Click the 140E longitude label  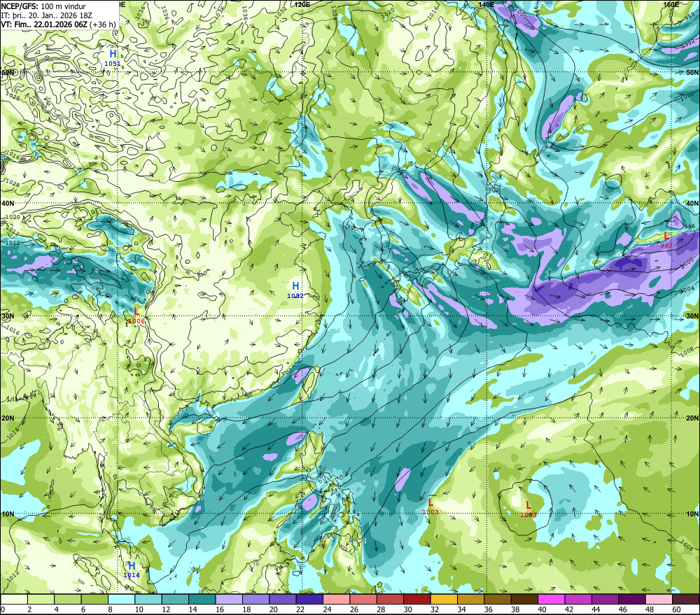click(x=486, y=4)
